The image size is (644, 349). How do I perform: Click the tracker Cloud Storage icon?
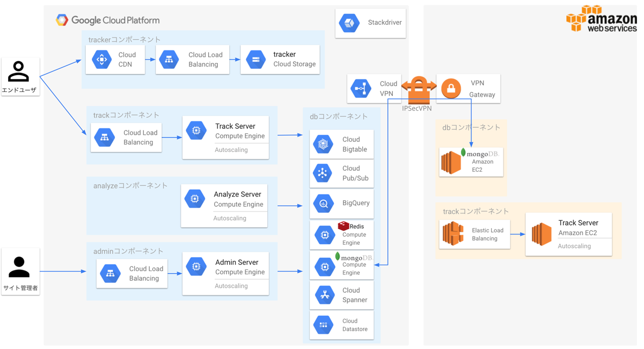(256, 59)
